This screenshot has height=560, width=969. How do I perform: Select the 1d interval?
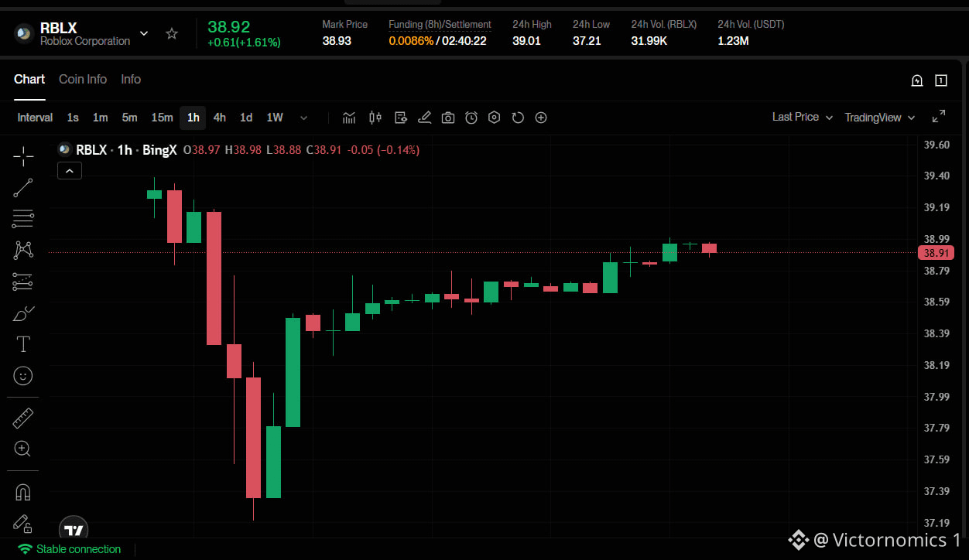pos(246,118)
